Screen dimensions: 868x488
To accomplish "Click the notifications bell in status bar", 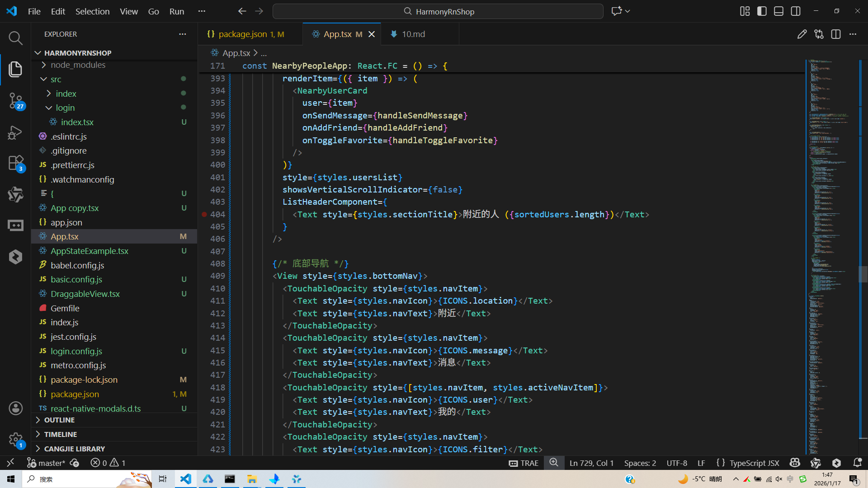I will (857, 463).
